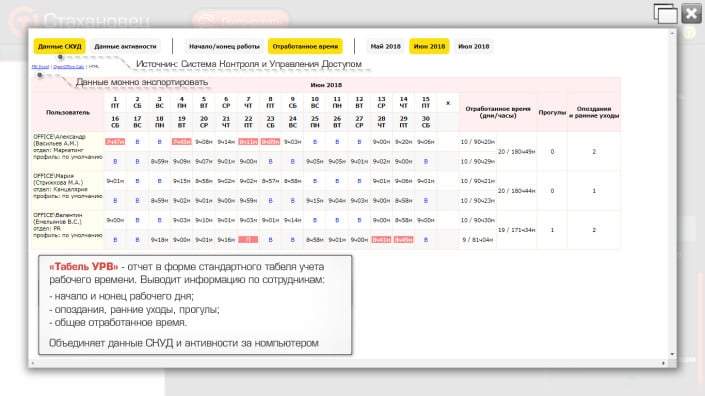Select the Отработанное время view
This screenshot has height=396, width=705.
[x=305, y=46]
